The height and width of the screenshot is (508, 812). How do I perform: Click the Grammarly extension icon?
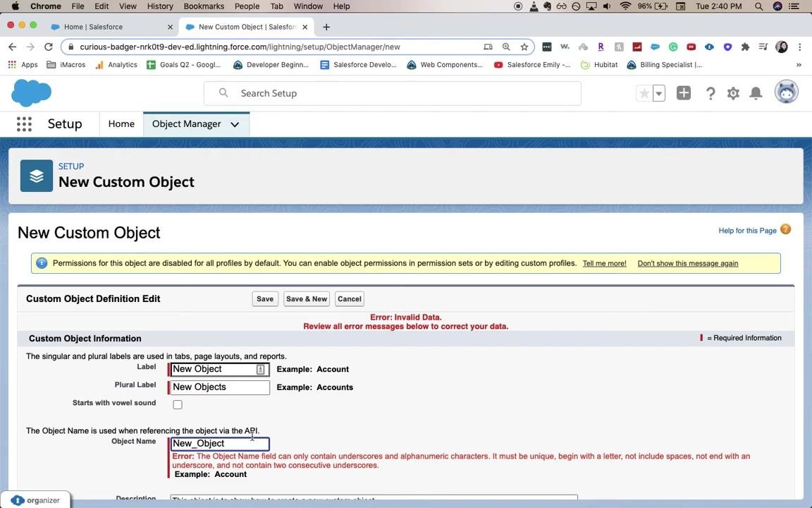click(x=673, y=47)
